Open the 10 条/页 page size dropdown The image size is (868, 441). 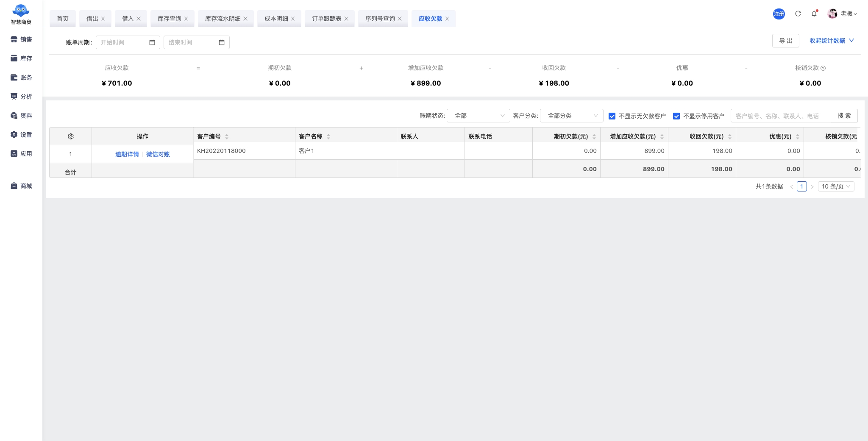click(836, 186)
